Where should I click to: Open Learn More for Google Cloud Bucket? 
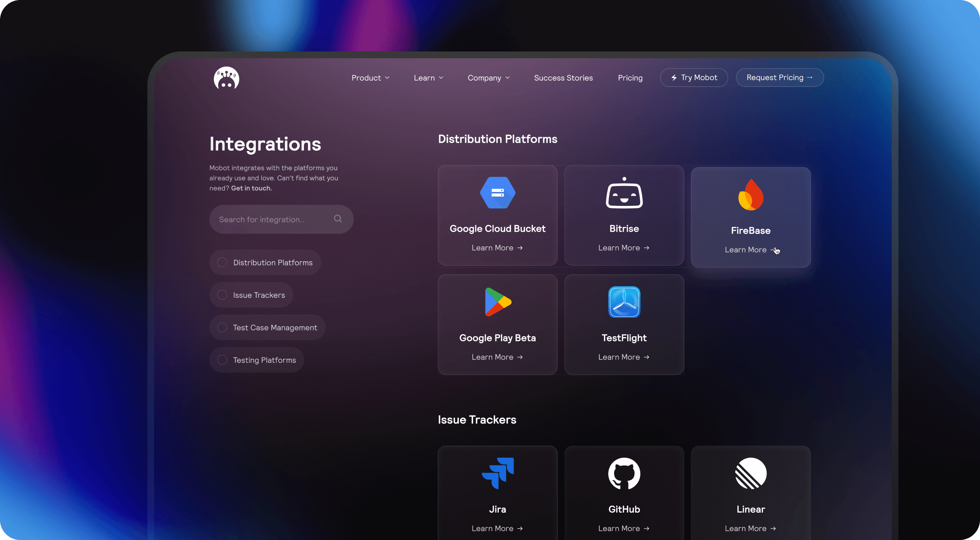click(498, 248)
